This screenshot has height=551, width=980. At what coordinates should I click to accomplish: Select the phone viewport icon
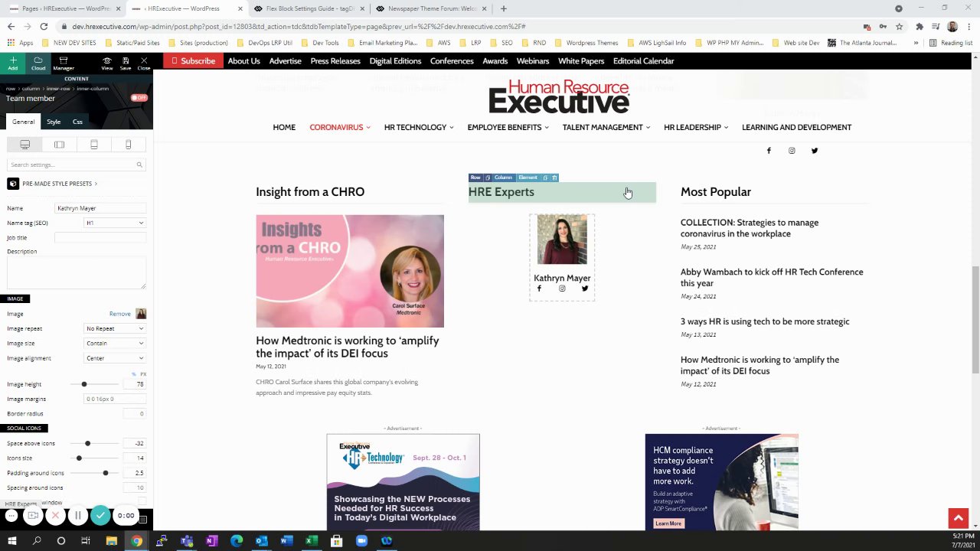coord(128,145)
